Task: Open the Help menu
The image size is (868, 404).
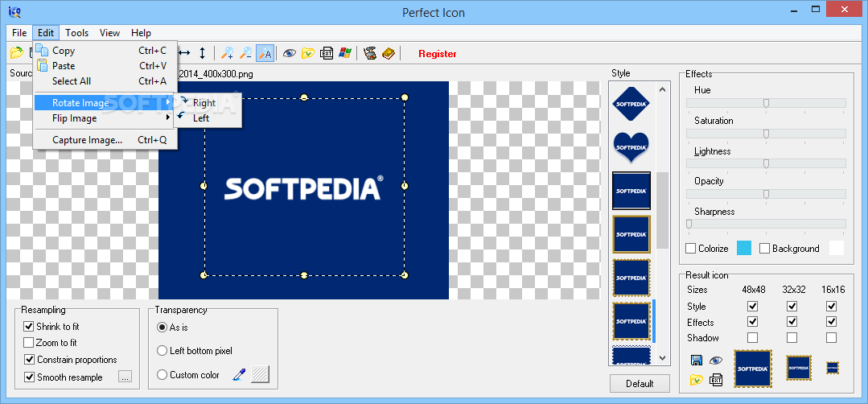Action: point(141,33)
